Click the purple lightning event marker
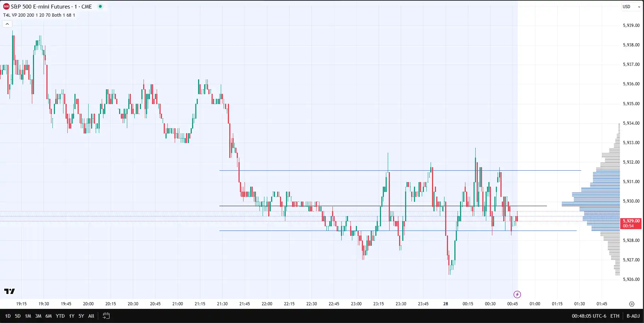644x323 pixels. click(x=517, y=294)
